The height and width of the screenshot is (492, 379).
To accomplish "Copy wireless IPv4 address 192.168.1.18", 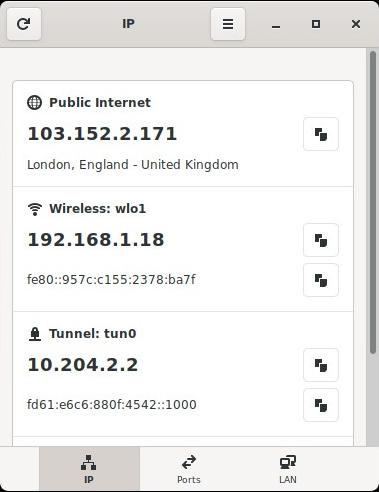I will pyautogui.click(x=321, y=240).
